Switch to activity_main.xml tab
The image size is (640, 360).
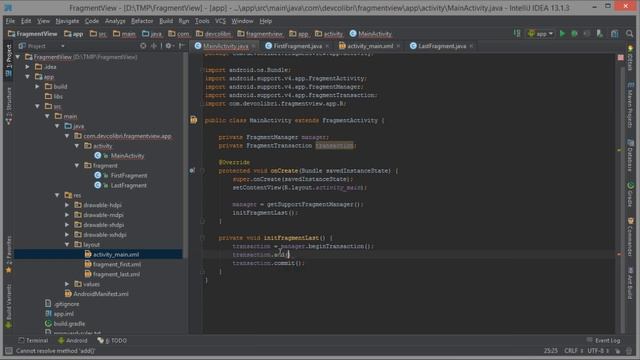point(370,46)
